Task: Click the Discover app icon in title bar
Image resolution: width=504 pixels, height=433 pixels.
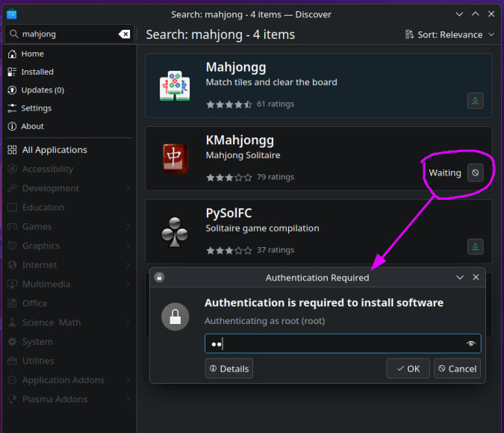Action: coord(11,14)
